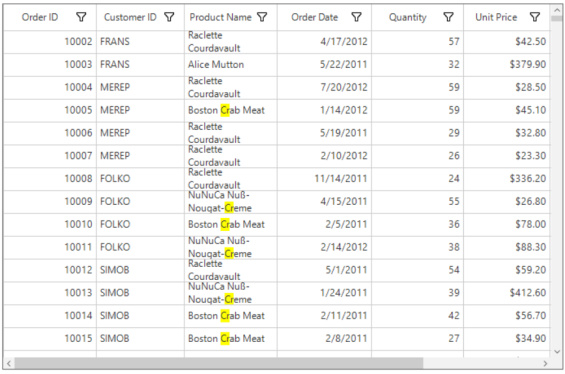Select order ID cell 10003
This screenshot has width=565, height=374.
(x=50, y=64)
